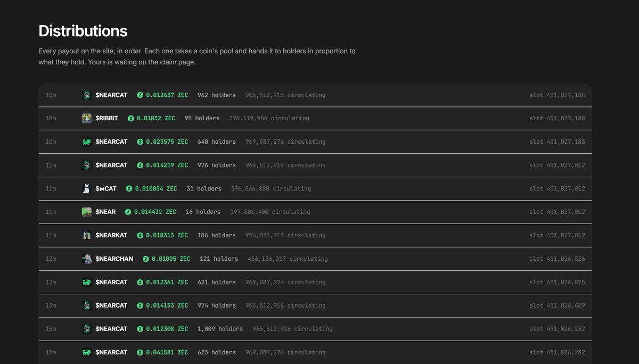This screenshot has height=364, width=639.
Task: Click "621 holders" in the 0.012361 ZEC row
Action: pos(217,283)
